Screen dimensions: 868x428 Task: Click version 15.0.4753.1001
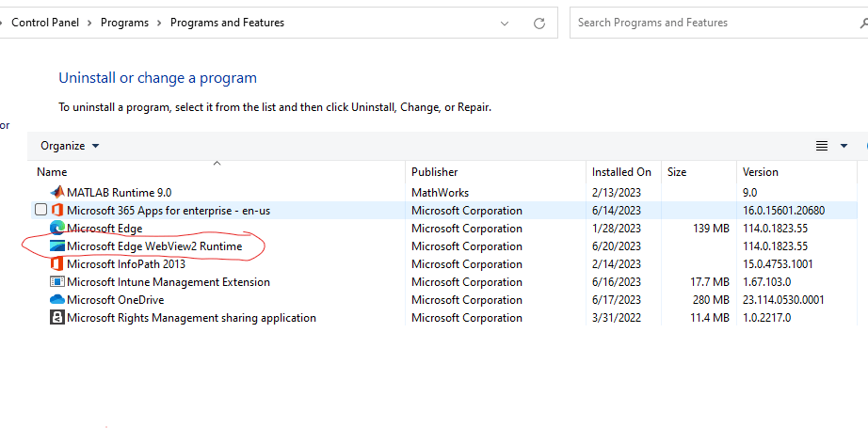(x=779, y=263)
